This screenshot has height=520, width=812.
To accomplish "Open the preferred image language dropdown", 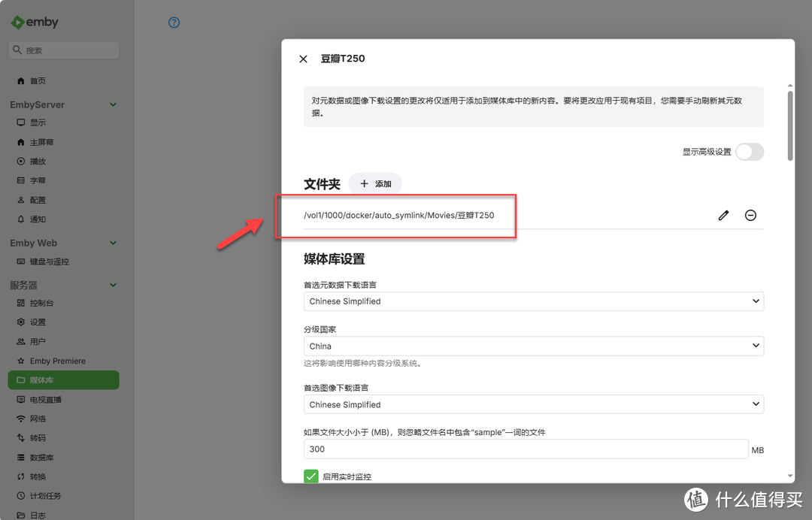I will pyautogui.click(x=534, y=404).
